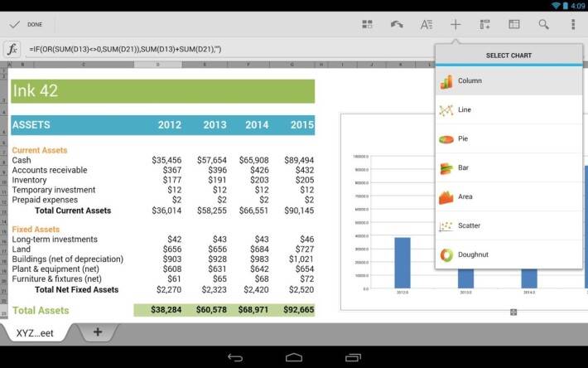Select the Prepaid expenses label

45,200
